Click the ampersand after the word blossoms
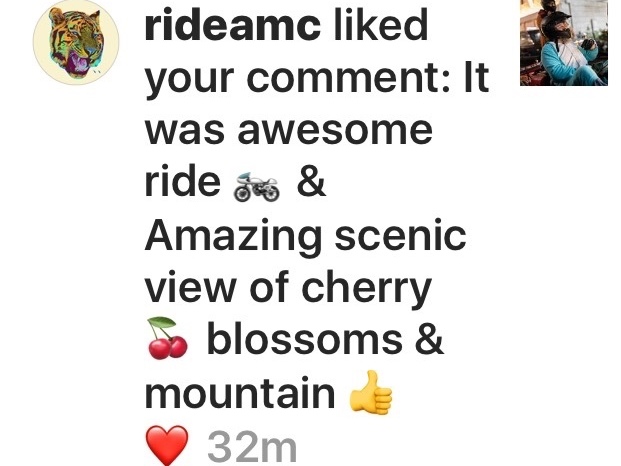This screenshot has width=621, height=466. click(x=429, y=339)
